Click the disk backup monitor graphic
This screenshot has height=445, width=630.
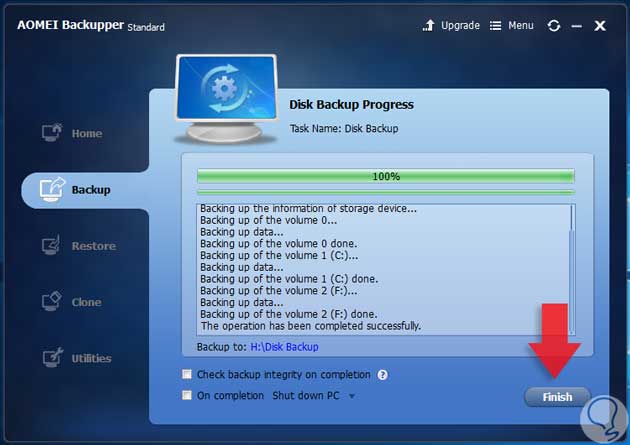tap(226, 99)
